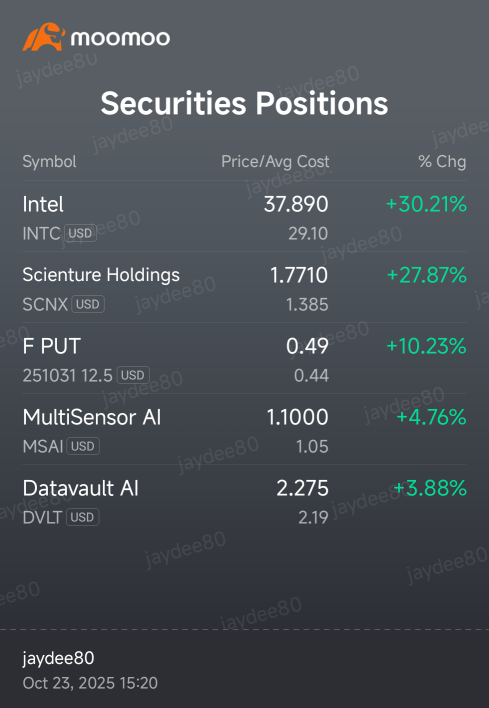489x708 pixels.
Task: Select the F PUT option position
Action: point(244,358)
